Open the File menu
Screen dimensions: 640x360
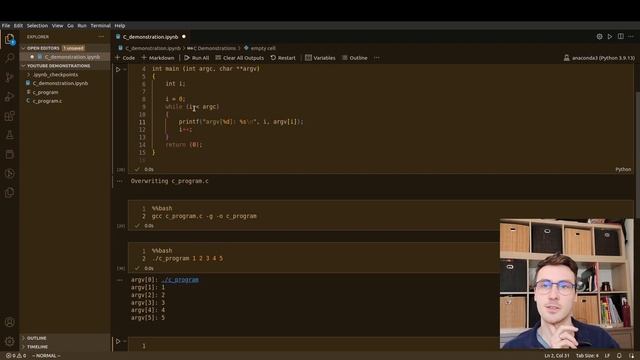pos(6,25)
